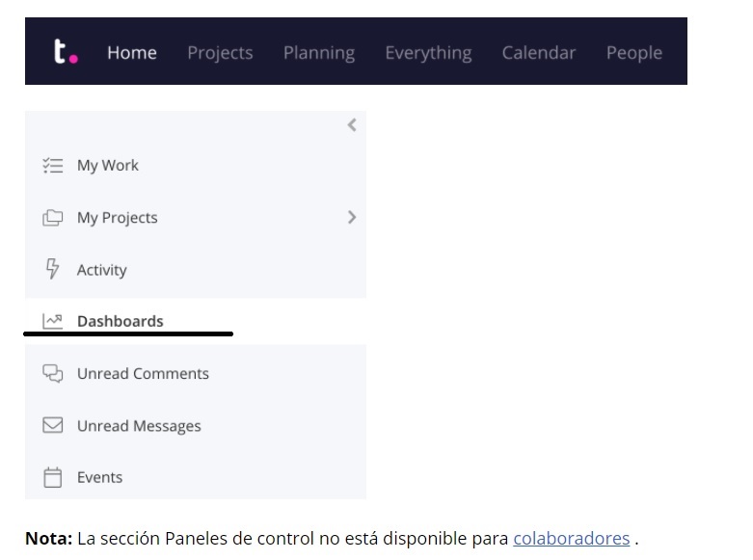The width and height of the screenshot is (753, 560).
Task: Open the Unread Comments label
Action: tap(143, 374)
